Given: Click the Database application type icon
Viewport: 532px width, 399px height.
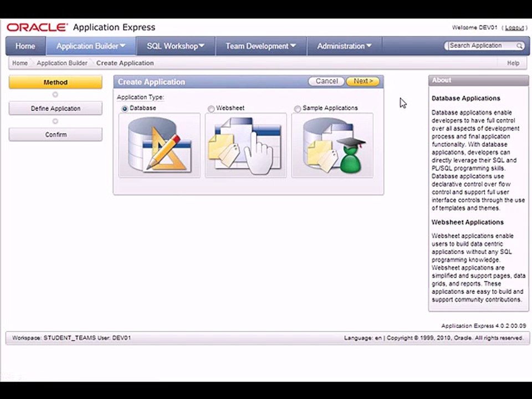Looking at the screenshot, I should [160, 145].
